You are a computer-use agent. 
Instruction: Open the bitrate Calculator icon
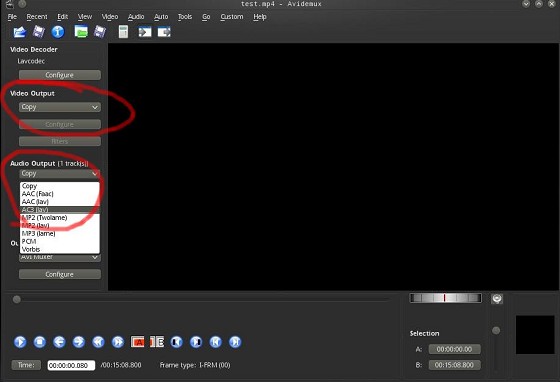tap(123, 32)
